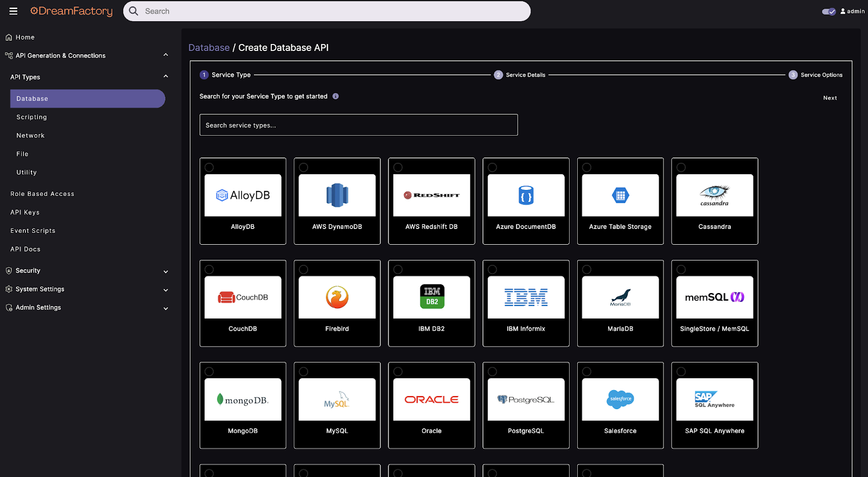Toggle the dark mode switch near admin
This screenshot has width=868, height=477.
pos(828,11)
